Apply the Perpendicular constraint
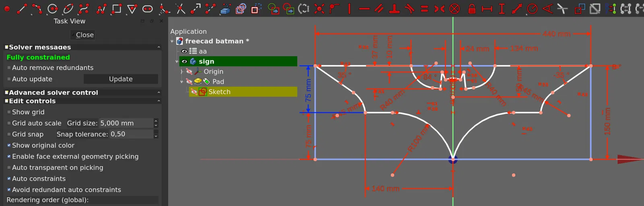 (x=394, y=8)
